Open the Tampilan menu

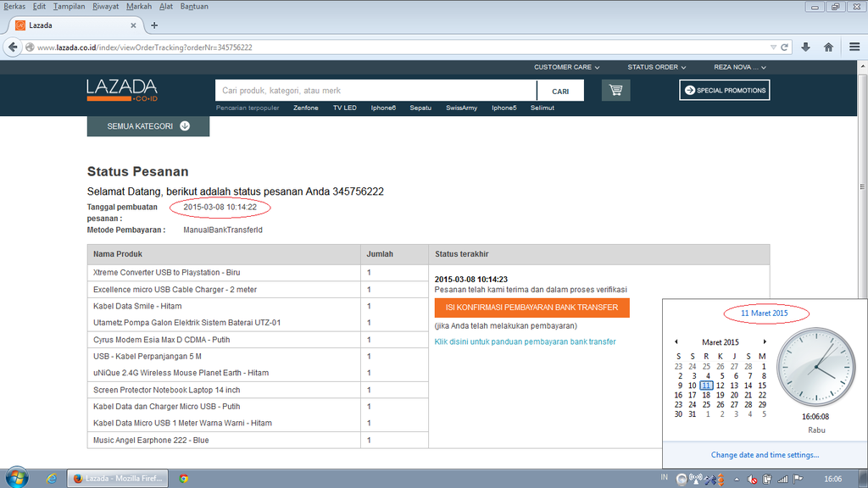[x=70, y=7]
